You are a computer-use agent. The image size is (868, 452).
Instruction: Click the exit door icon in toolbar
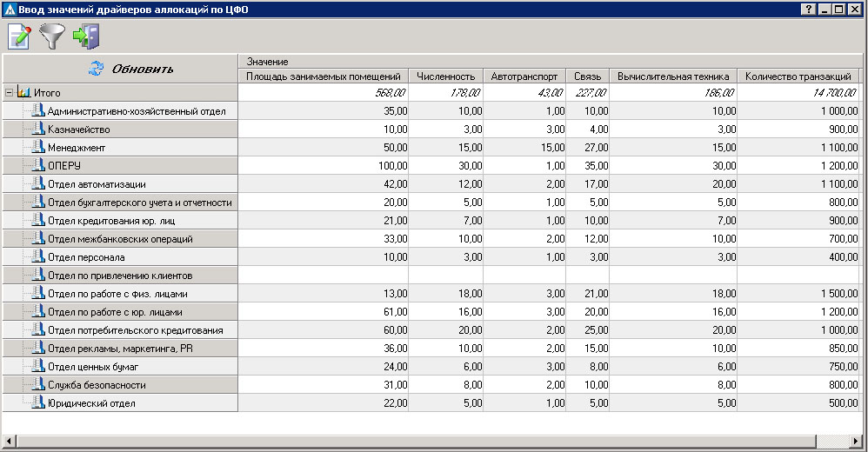(x=85, y=37)
